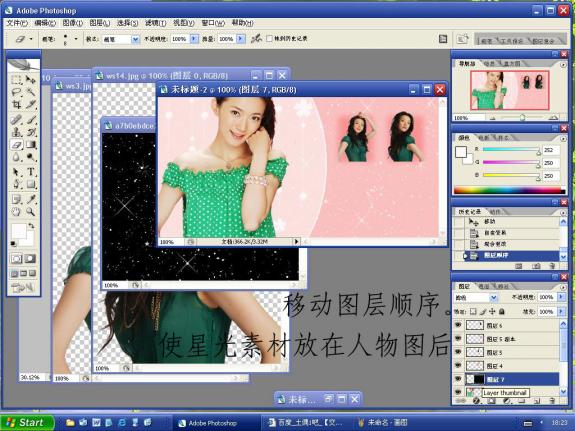This screenshot has width=575, height=431.
Task: Open the 窗口(W) menu
Action: click(x=213, y=23)
